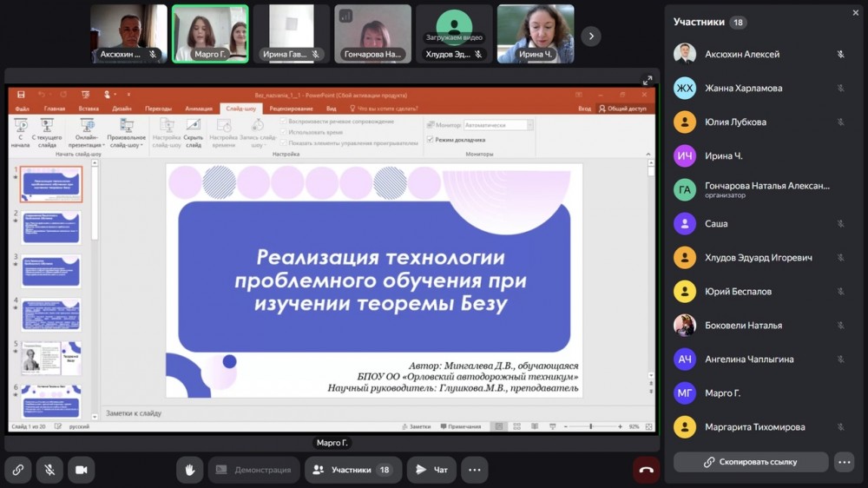Image resolution: width=868 pixels, height=488 pixels.
Task: Open the Монитор dropdown list
Action: (497, 125)
